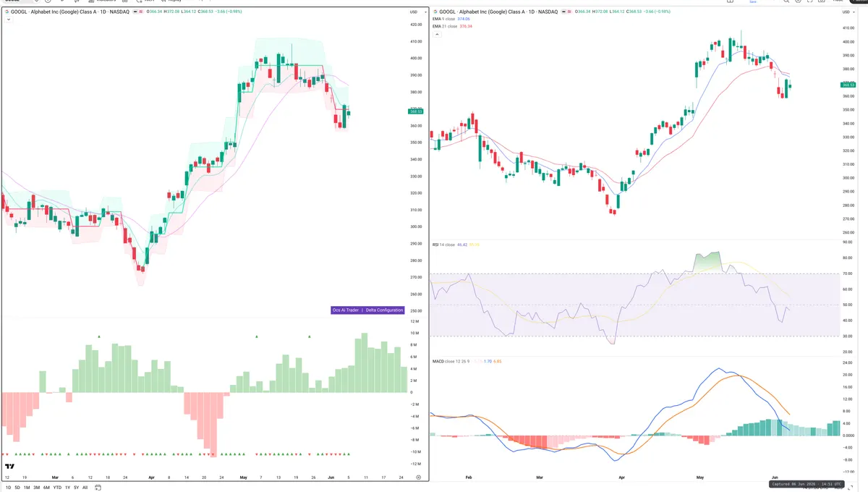Screen dimensions: 868x492
Task: Select the EMA 9 close legend entry
Action: (x=451, y=20)
